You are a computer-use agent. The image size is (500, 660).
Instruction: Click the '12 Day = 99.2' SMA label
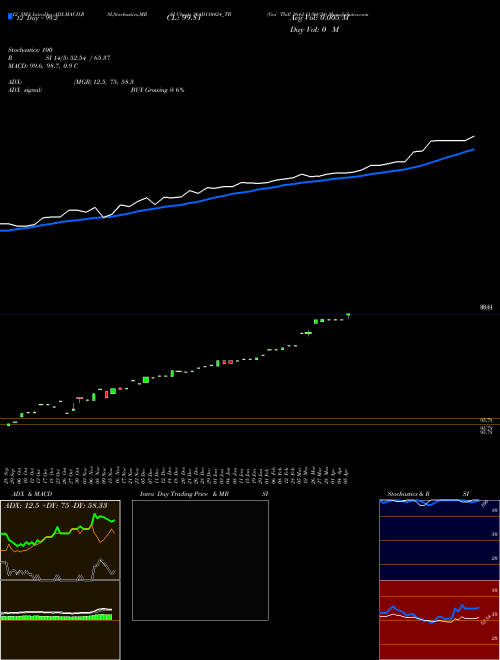[x=35, y=19]
